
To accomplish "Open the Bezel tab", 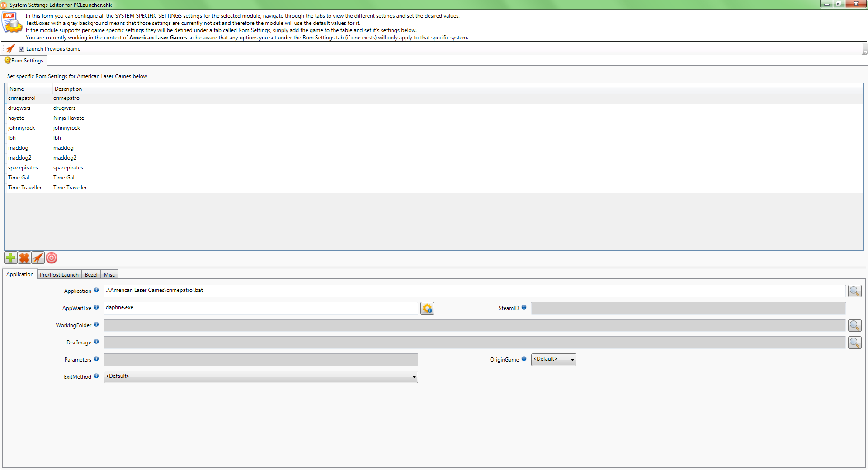I will click(91, 275).
